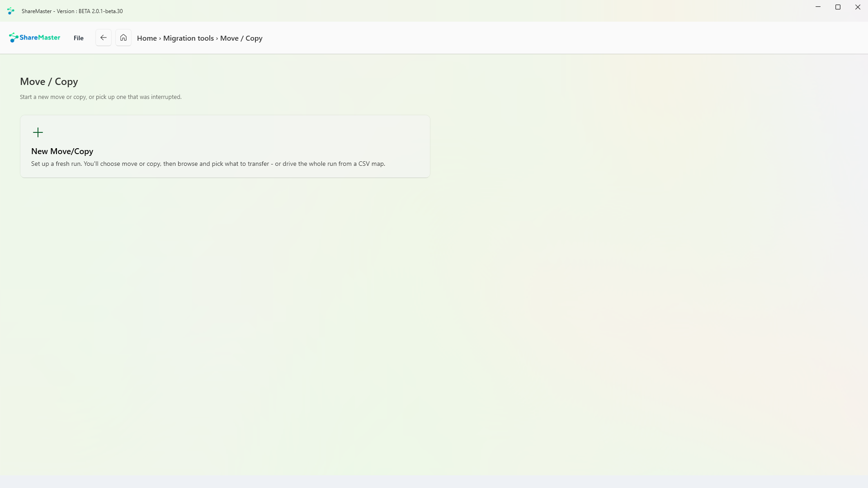This screenshot has height=488, width=868.
Task: Open the File menu
Action: tap(79, 38)
